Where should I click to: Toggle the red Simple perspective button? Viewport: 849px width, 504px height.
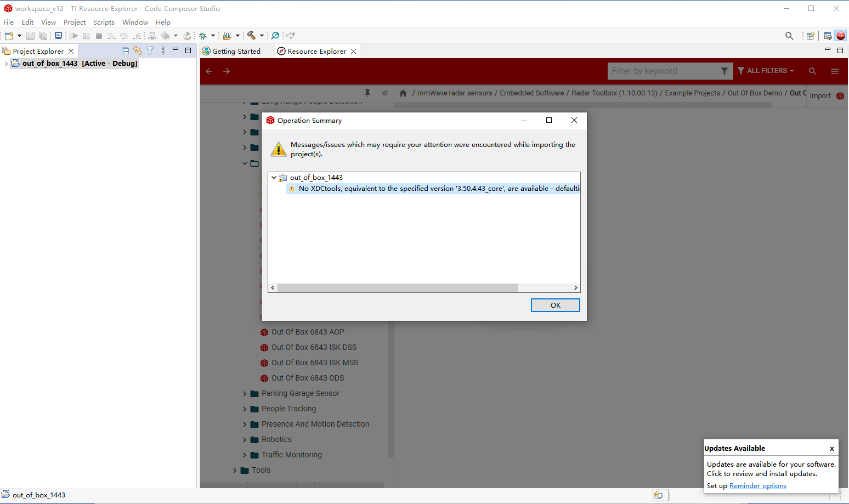click(x=841, y=36)
